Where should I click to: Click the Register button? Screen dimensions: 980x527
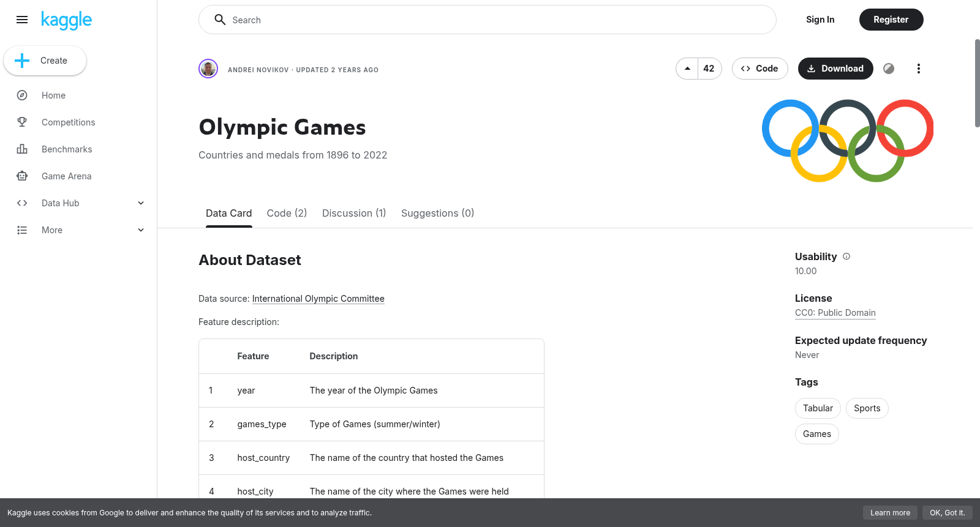(891, 20)
